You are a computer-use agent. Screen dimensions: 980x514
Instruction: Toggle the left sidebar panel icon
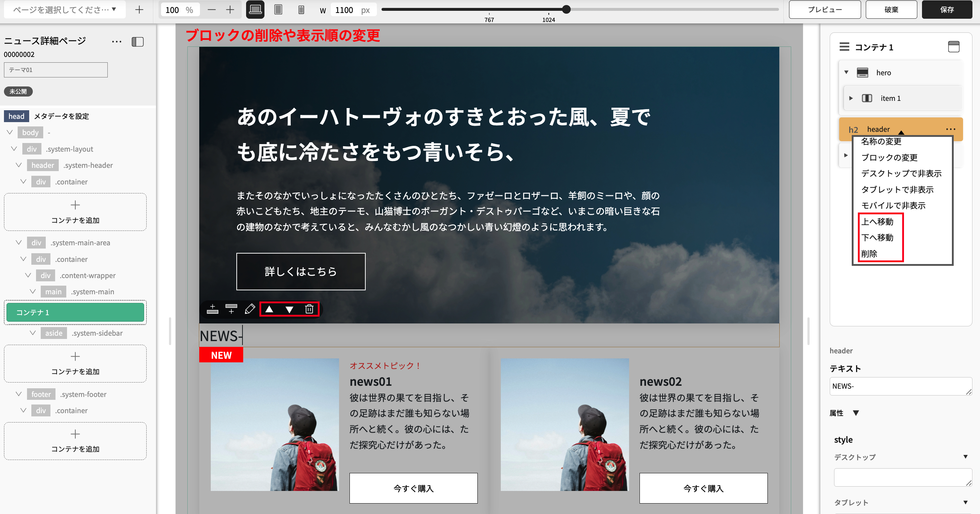pyautogui.click(x=138, y=41)
